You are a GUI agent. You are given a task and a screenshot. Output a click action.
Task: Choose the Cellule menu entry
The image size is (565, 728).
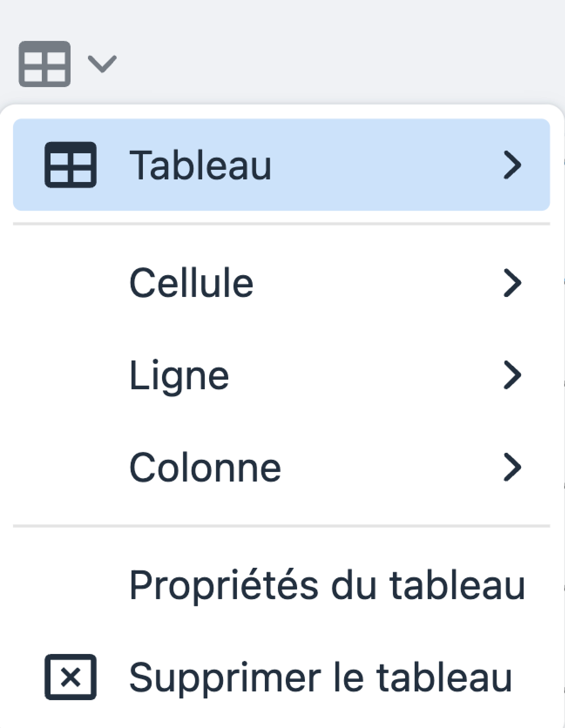[x=192, y=283]
